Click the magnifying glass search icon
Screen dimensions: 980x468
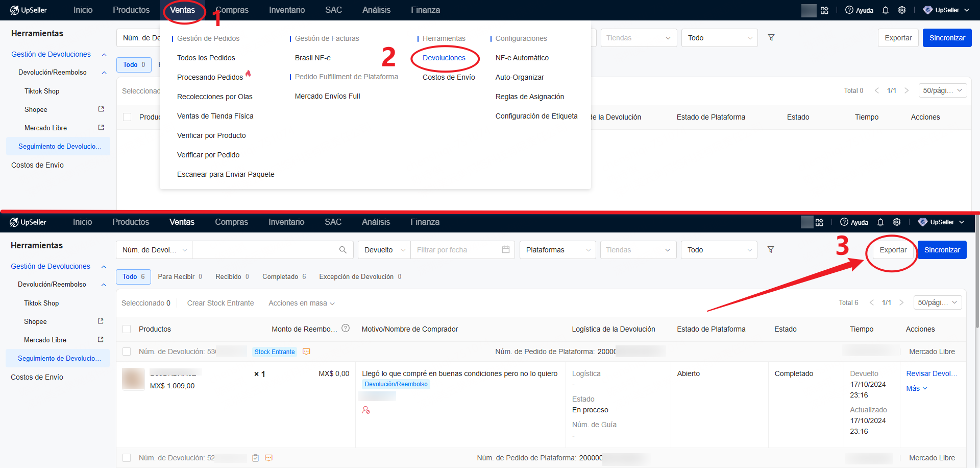342,250
